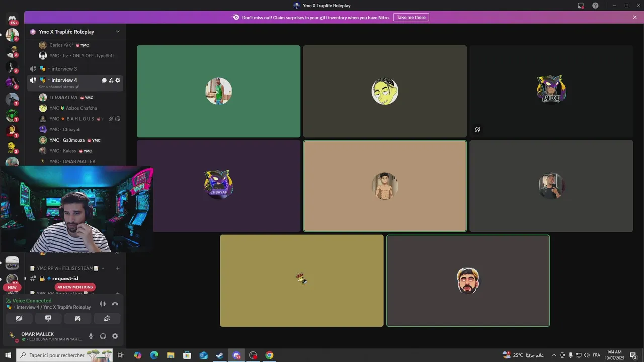This screenshot has width=644, height=362.
Task: Invite people to interview 4 channel
Action: pos(111,80)
